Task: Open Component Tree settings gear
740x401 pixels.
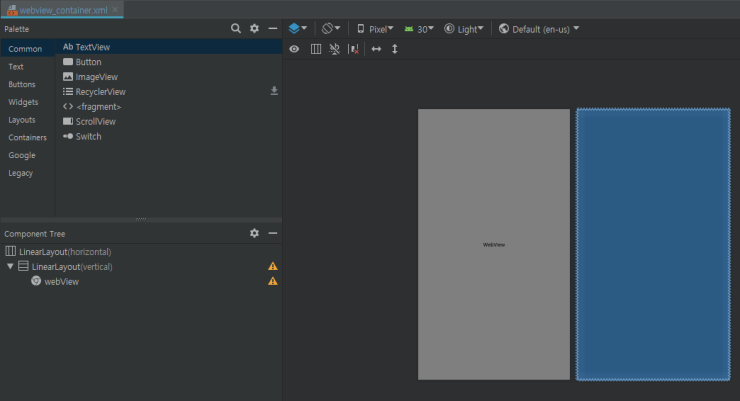Action: tap(254, 233)
